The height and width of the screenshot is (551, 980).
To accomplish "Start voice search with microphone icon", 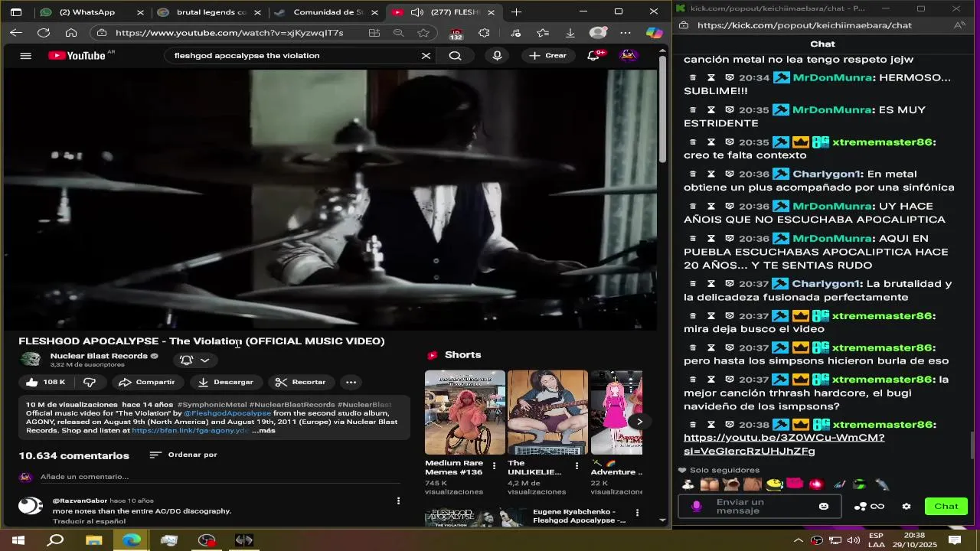I will pos(498,56).
